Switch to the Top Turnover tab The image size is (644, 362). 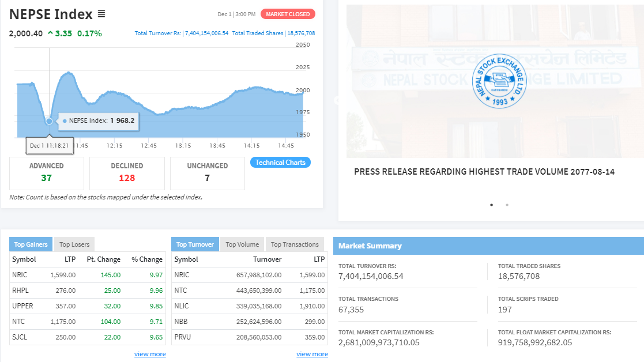click(x=195, y=244)
